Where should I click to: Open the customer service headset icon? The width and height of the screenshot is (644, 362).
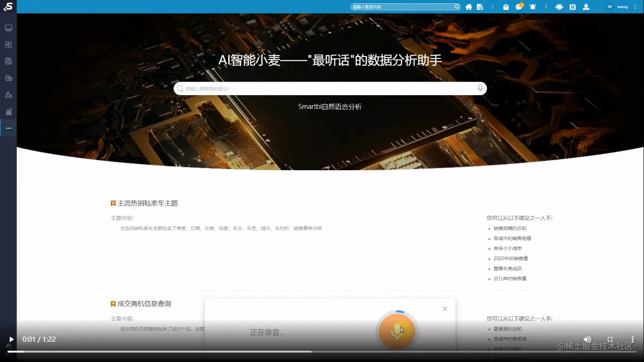point(559,7)
